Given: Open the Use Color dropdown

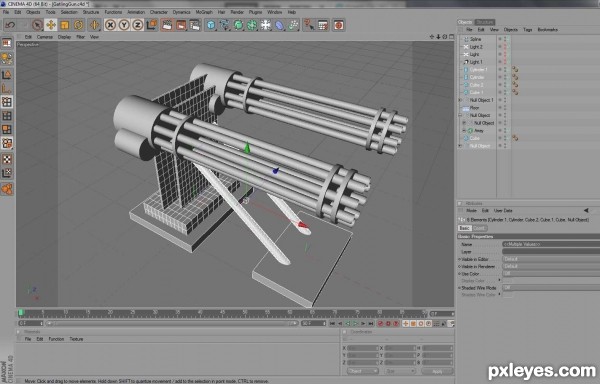Looking at the screenshot, I should pos(551,274).
